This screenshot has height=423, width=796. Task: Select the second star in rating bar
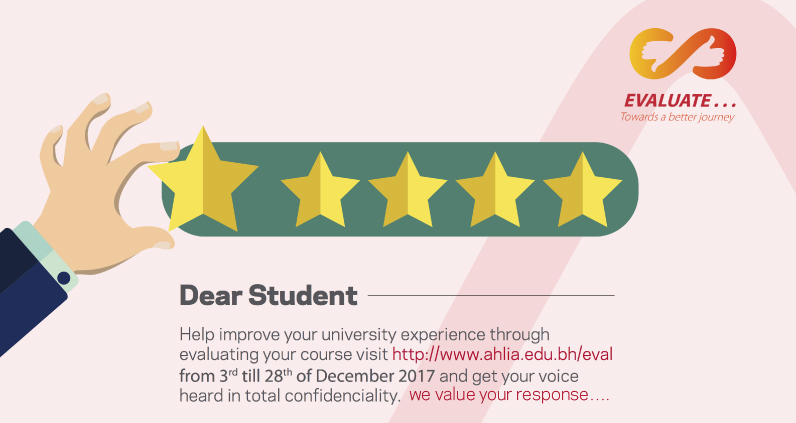click(320, 192)
